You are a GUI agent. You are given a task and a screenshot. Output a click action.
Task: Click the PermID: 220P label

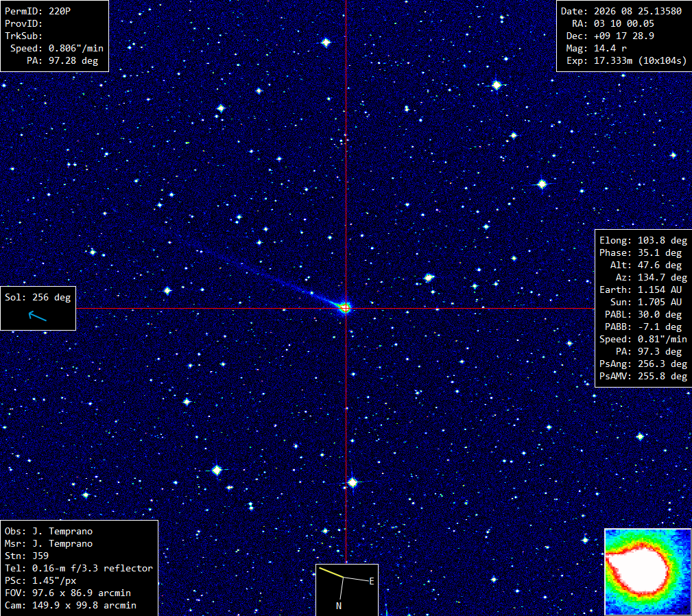[x=38, y=11]
